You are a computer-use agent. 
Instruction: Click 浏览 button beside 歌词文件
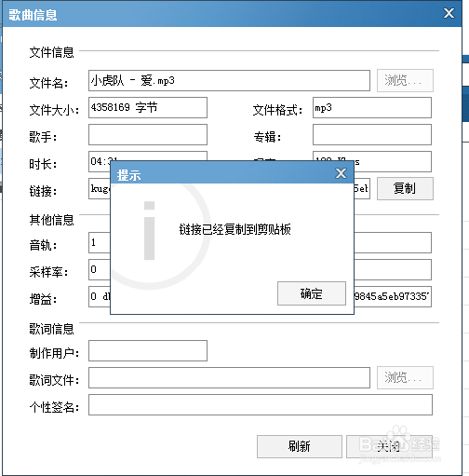point(405,377)
